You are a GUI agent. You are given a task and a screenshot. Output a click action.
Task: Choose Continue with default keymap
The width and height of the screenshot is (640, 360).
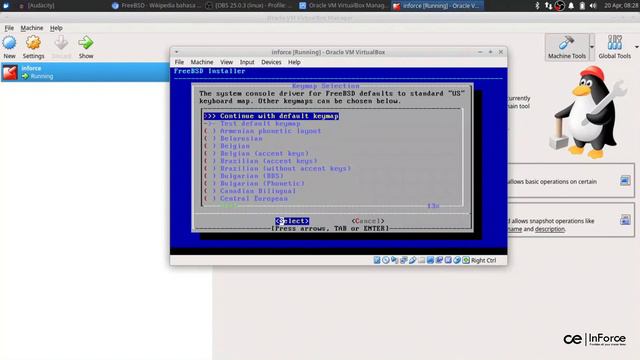(x=271, y=116)
